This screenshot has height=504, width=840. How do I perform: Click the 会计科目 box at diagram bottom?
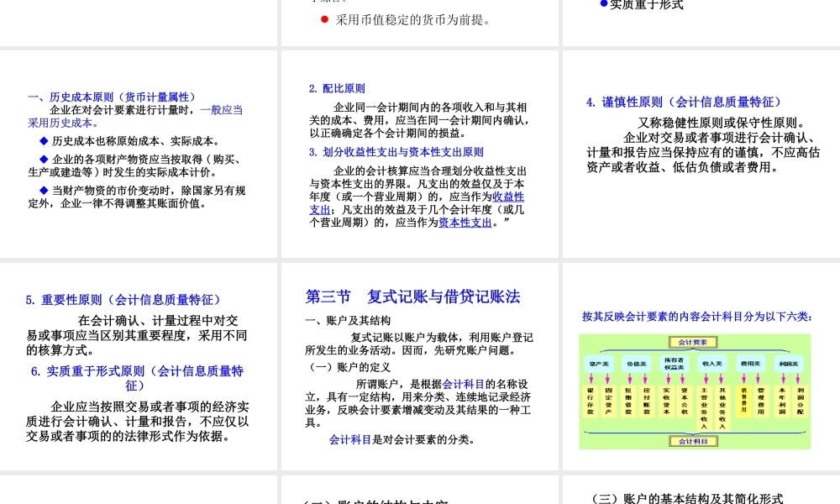click(693, 442)
